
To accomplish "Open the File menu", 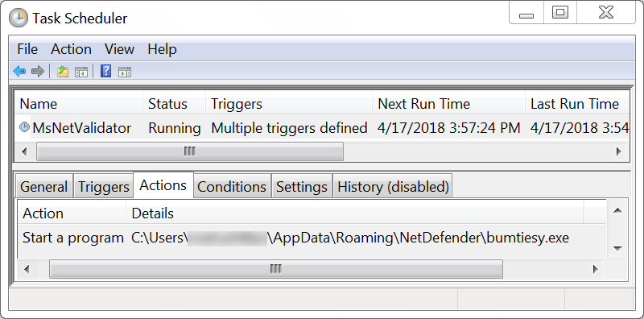I will [27, 49].
